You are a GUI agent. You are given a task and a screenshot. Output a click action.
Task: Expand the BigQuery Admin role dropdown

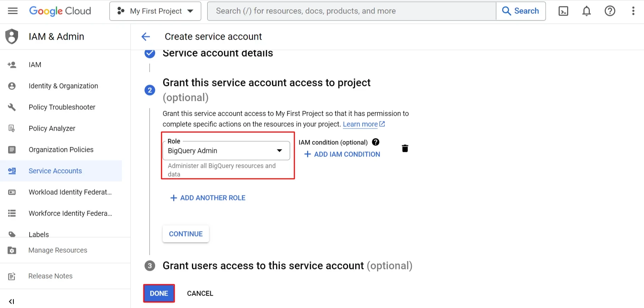pos(226,150)
